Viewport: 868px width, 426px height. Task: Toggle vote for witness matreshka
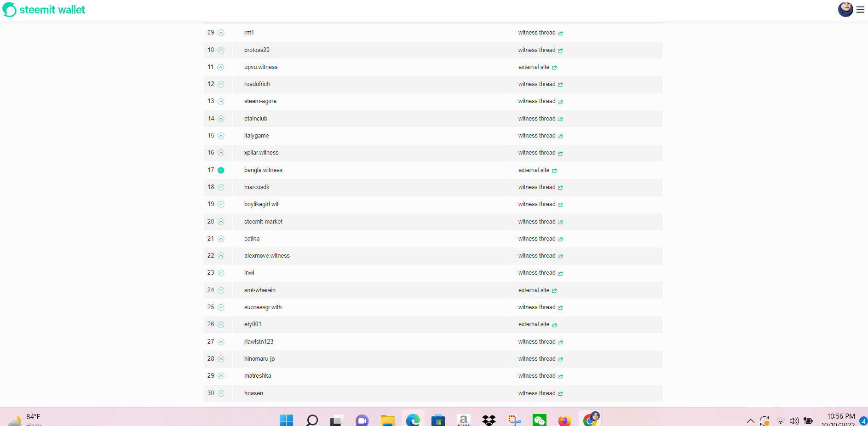[x=221, y=376]
